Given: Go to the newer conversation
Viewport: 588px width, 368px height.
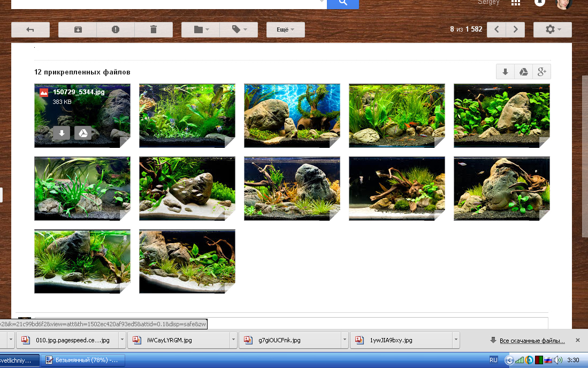Looking at the screenshot, I should pyautogui.click(x=497, y=29).
